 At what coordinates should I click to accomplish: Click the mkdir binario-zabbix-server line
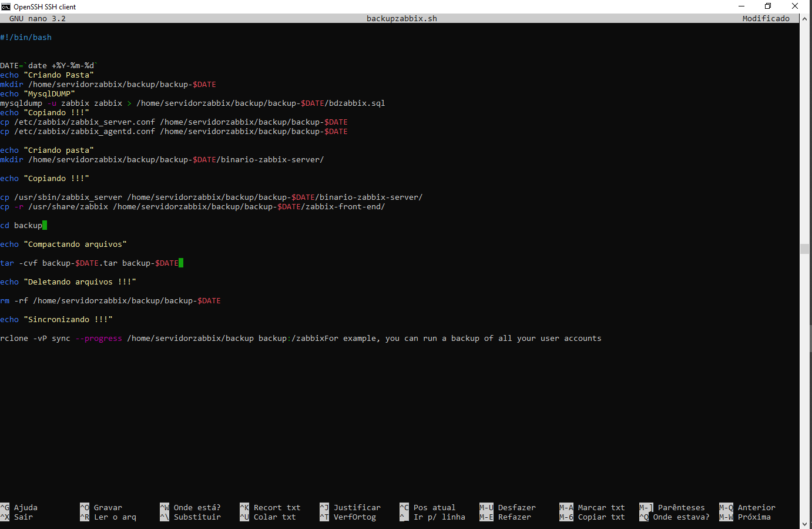tap(162, 159)
